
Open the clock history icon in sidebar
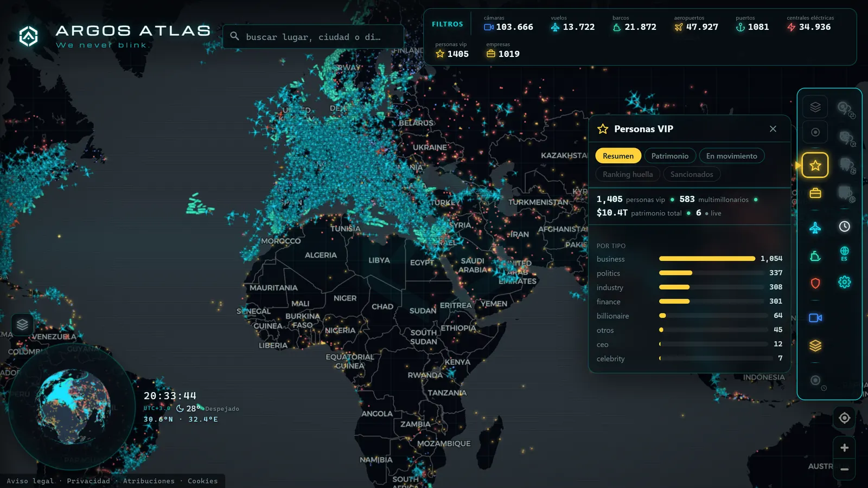[844, 227]
